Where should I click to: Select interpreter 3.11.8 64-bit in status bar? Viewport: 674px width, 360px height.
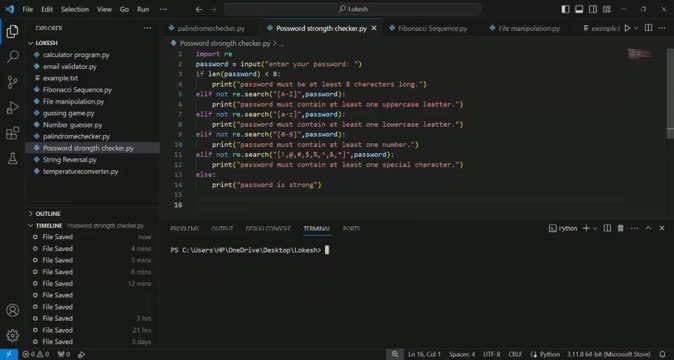[x=609, y=354]
